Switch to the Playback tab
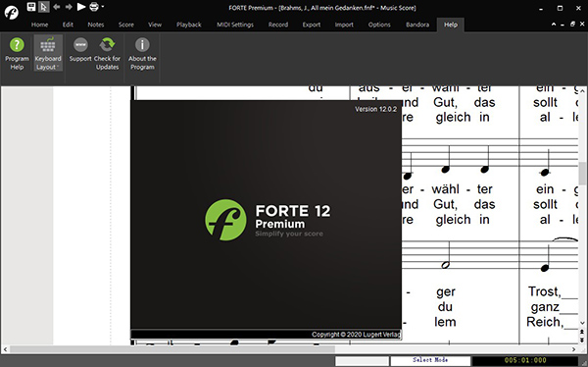The image size is (588, 367). (x=189, y=25)
